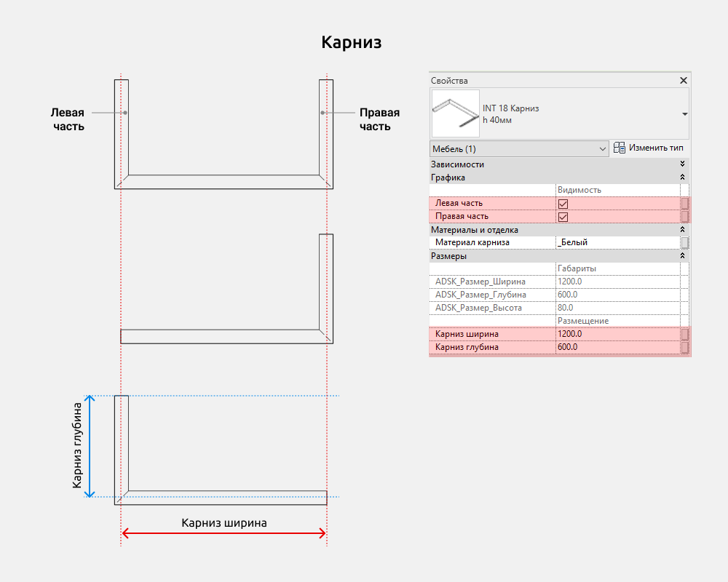Image resolution: width=728 pixels, height=582 pixels.
Task: Select the ADSK_Размер_Ширина value 1200.0
Action: 617,282
